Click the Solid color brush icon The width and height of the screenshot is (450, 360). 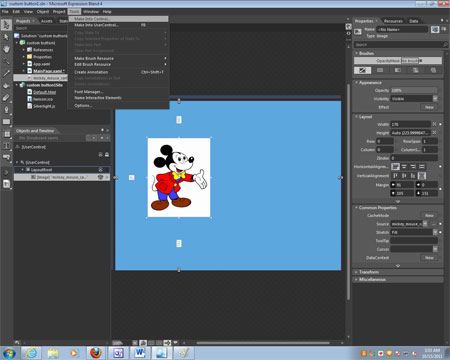click(380, 70)
